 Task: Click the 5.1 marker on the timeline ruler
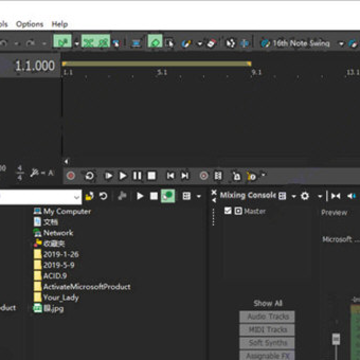click(x=162, y=72)
